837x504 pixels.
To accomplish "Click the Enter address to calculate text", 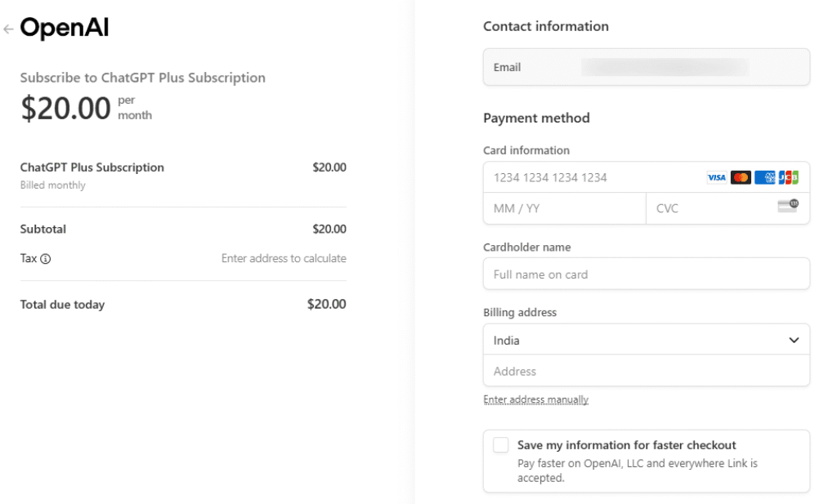I will pyautogui.click(x=284, y=259).
